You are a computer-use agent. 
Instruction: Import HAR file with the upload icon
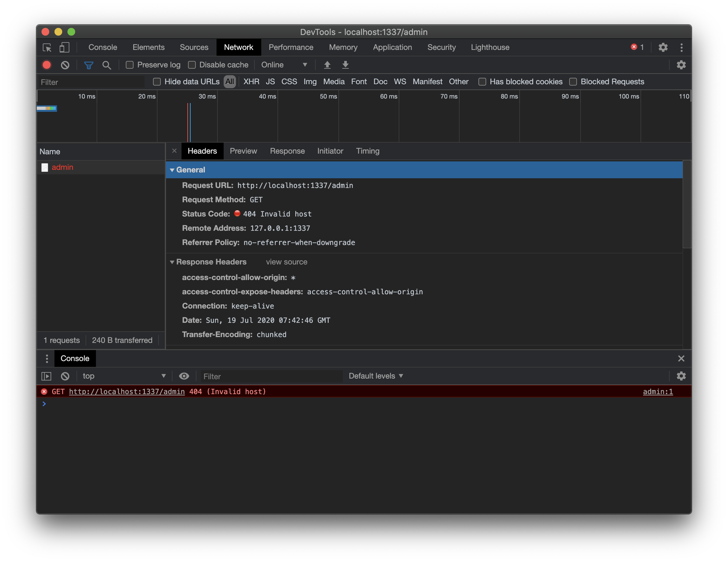click(327, 65)
